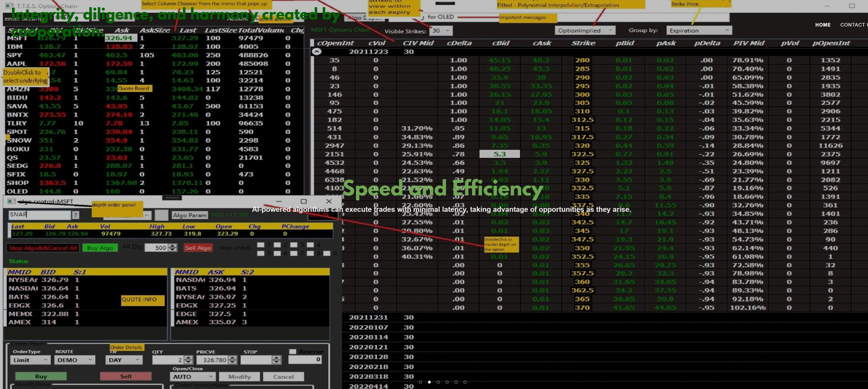Open the Group by Expiration dropdown
The width and height of the screenshot is (868, 389).
point(699,30)
